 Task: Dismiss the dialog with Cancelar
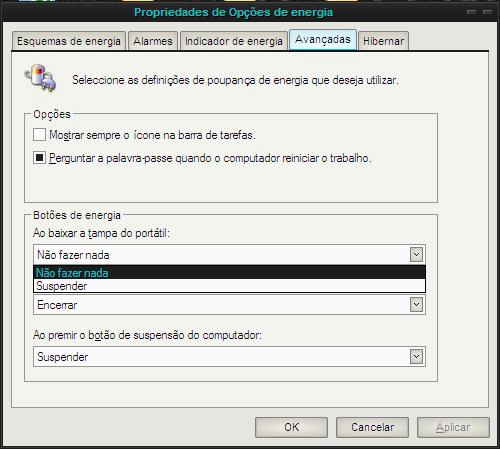tap(372, 427)
